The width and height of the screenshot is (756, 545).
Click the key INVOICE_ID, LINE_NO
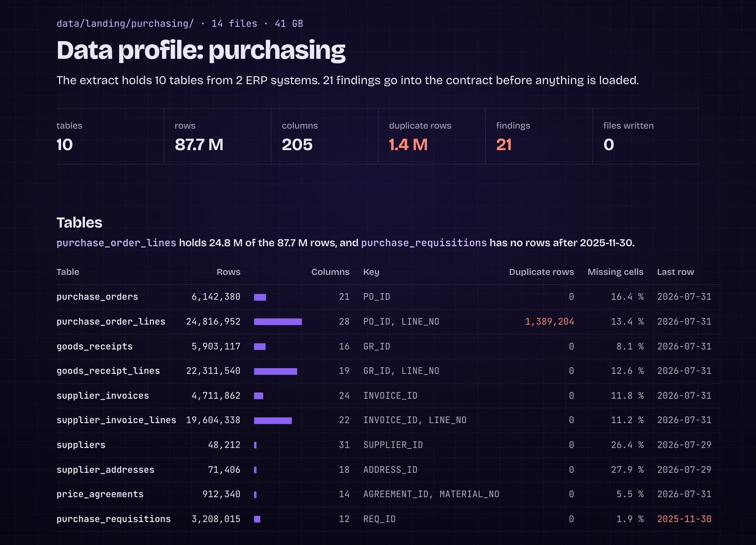click(415, 420)
